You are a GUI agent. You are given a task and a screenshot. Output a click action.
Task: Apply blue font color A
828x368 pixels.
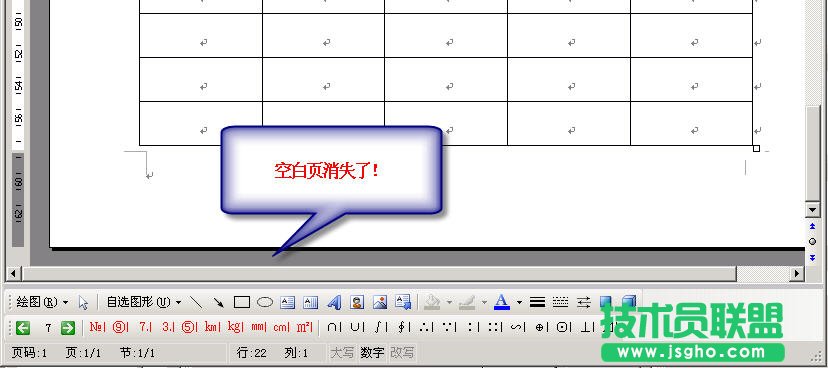coord(502,303)
